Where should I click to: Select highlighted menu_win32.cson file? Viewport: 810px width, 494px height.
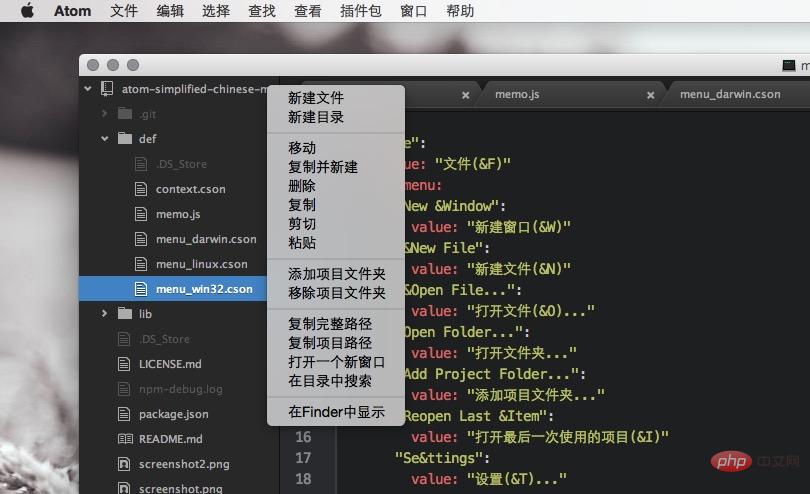204,289
